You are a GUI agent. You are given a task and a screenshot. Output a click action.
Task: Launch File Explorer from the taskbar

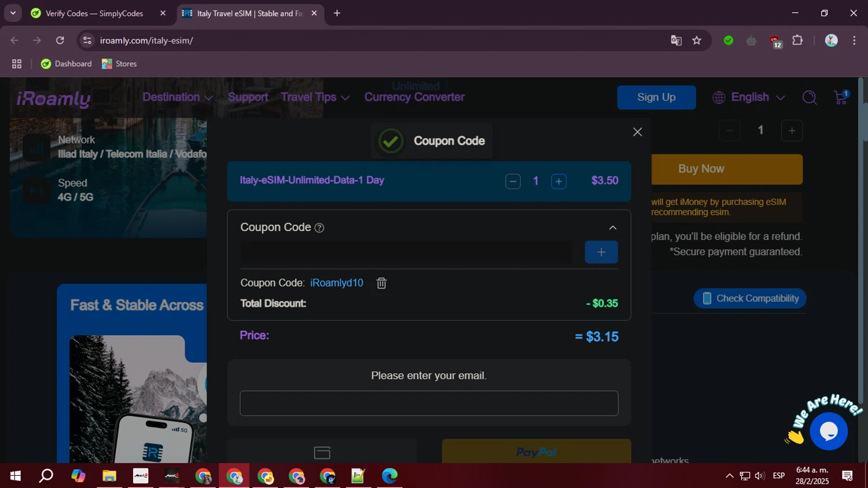pyautogui.click(x=109, y=476)
